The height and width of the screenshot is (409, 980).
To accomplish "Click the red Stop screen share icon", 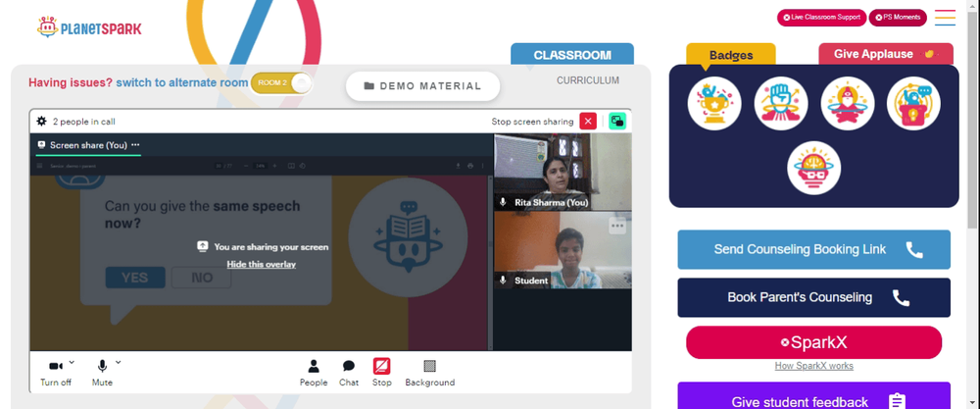I will (382, 366).
